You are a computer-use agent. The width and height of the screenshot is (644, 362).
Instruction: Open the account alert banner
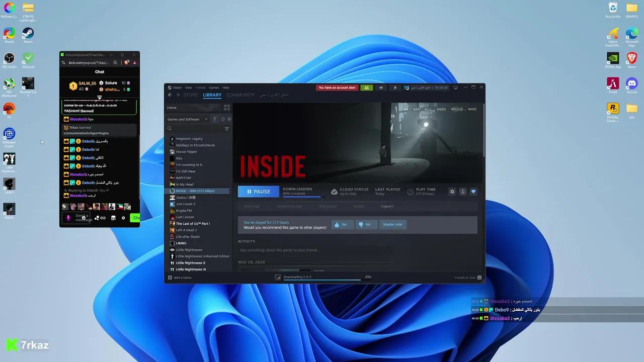337,87
